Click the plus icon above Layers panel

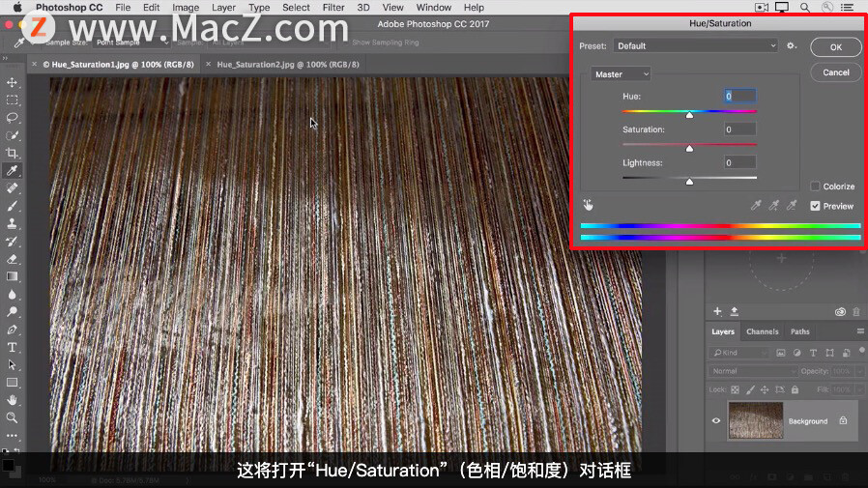(x=717, y=311)
